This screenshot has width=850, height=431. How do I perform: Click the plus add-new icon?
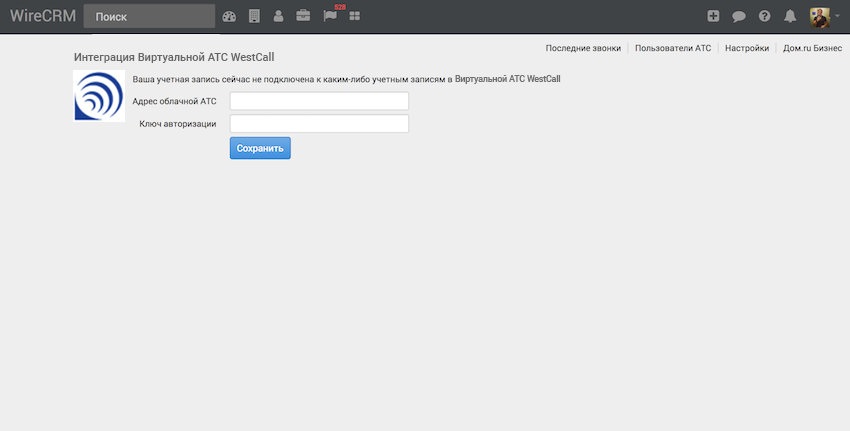coord(713,16)
